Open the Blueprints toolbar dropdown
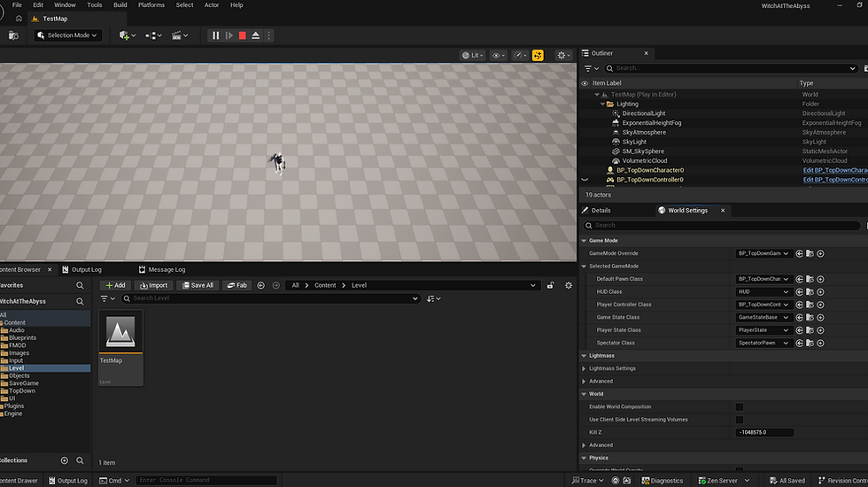Screen dimensions: 868x487 coord(153,35)
